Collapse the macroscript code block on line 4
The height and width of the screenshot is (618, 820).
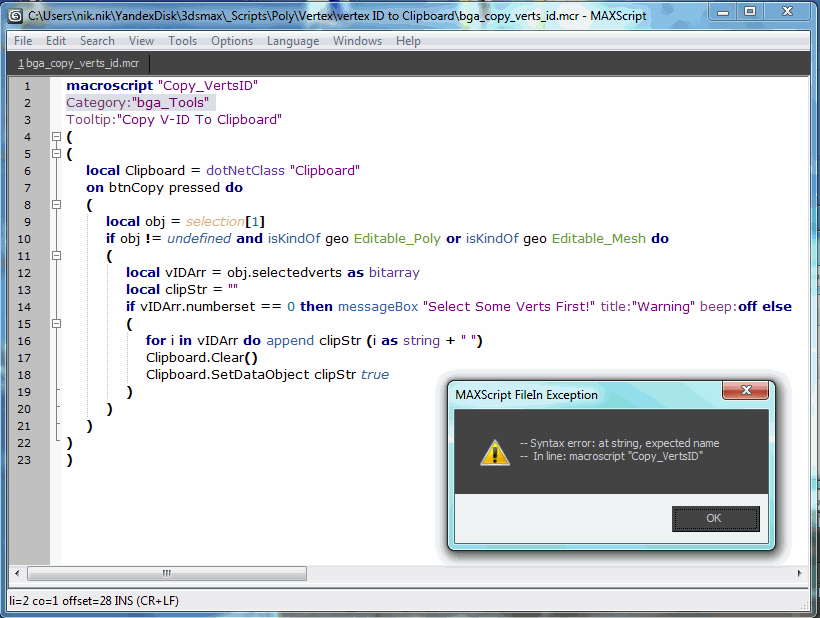56,136
